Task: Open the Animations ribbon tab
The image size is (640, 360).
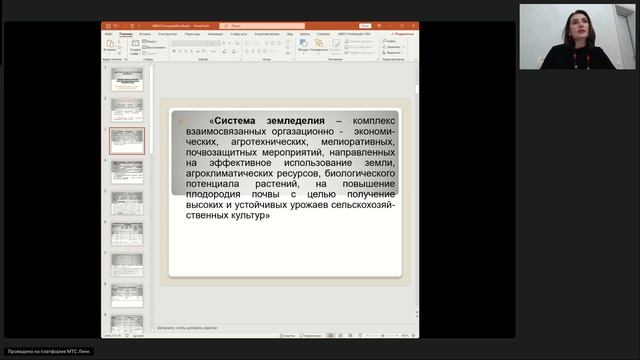Action: pyautogui.click(x=215, y=34)
